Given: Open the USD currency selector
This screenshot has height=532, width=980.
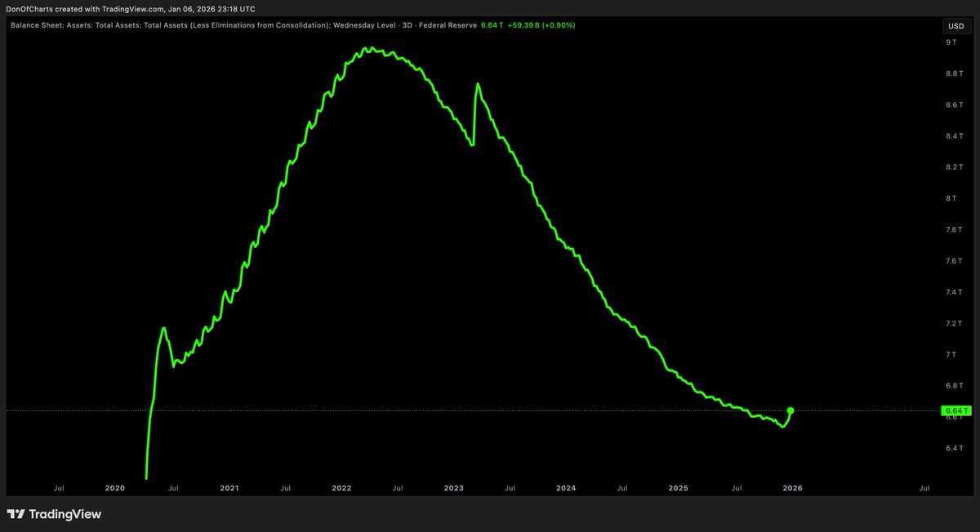Looking at the screenshot, I should (955, 25).
